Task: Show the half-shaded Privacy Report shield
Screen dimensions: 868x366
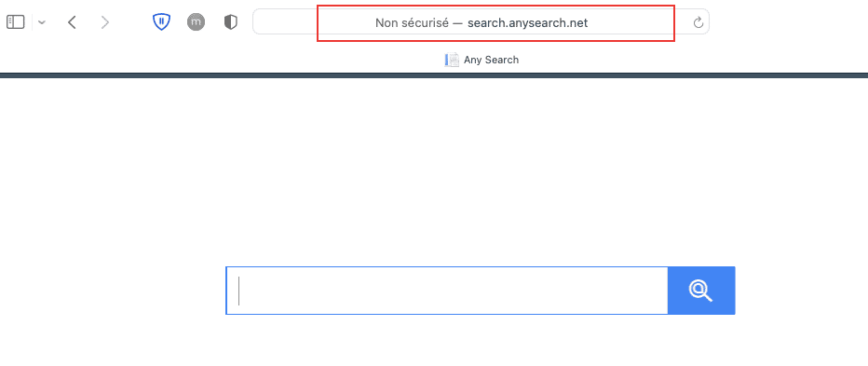Action: (230, 22)
